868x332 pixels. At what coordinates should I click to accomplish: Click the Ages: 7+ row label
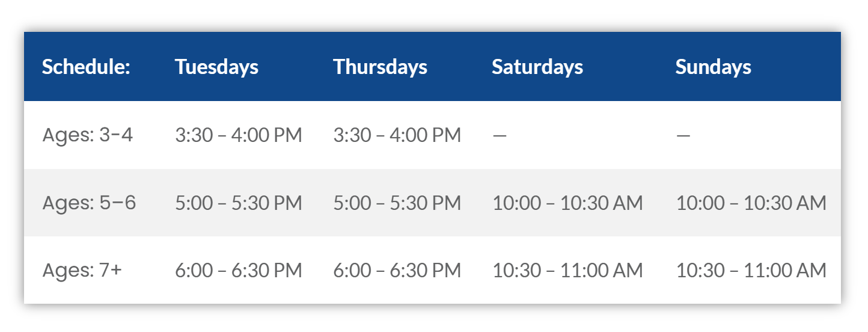82,270
